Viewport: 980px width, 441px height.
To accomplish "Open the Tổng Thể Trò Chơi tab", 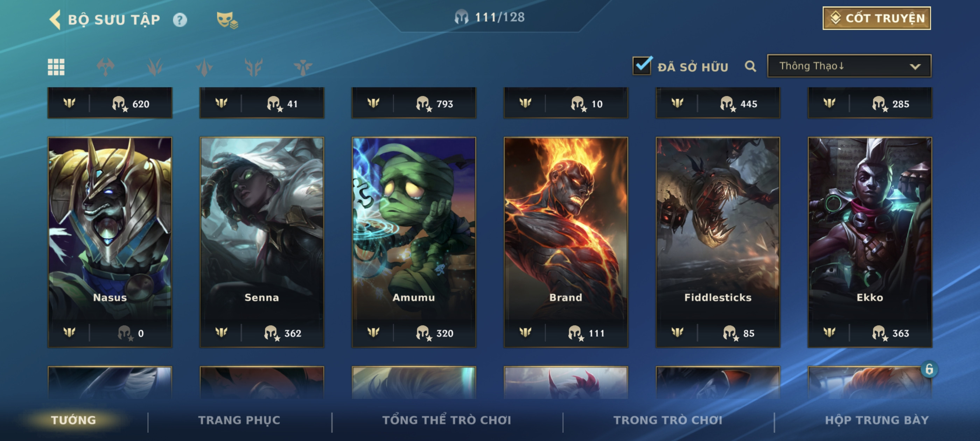I will [x=446, y=420].
